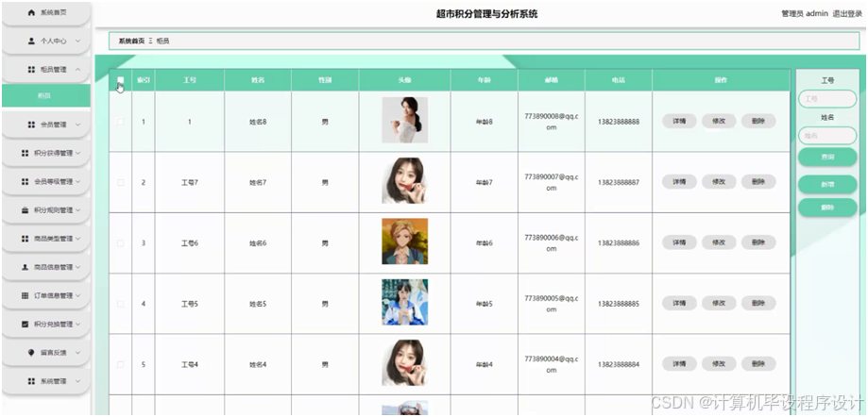Click the 删除 button in the side panel
Image resolution: width=868 pixels, height=417 pixels.
point(827,208)
